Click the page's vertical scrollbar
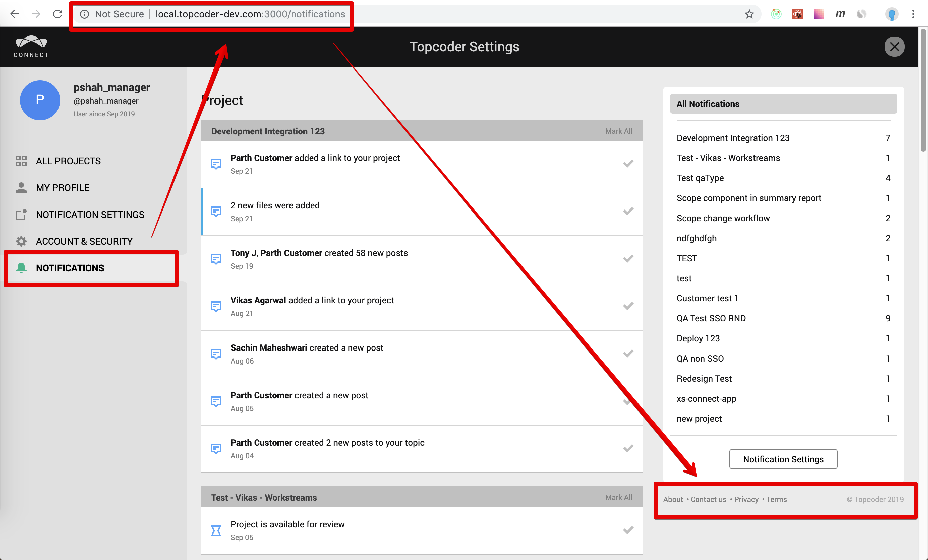928x560 pixels. (923, 90)
